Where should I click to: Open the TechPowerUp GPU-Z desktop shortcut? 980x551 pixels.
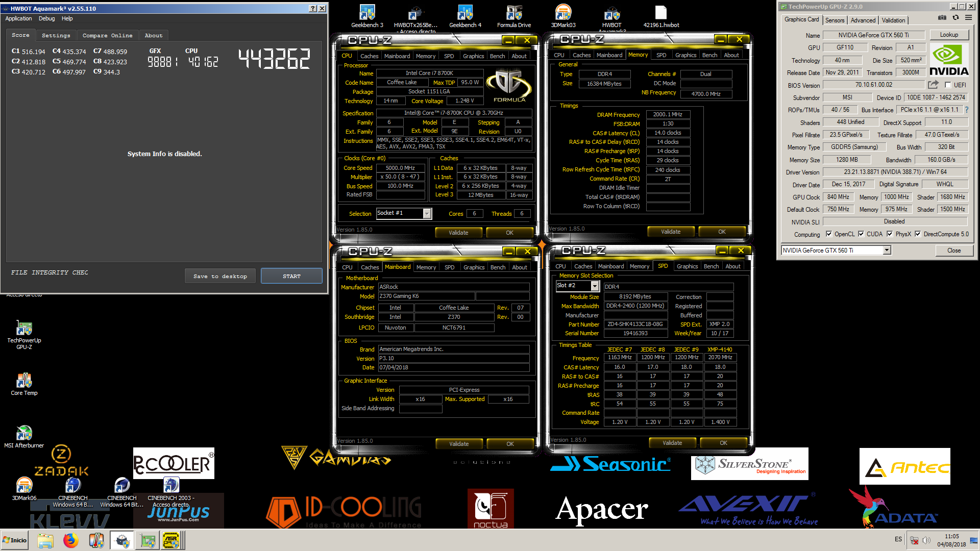tap(24, 335)
